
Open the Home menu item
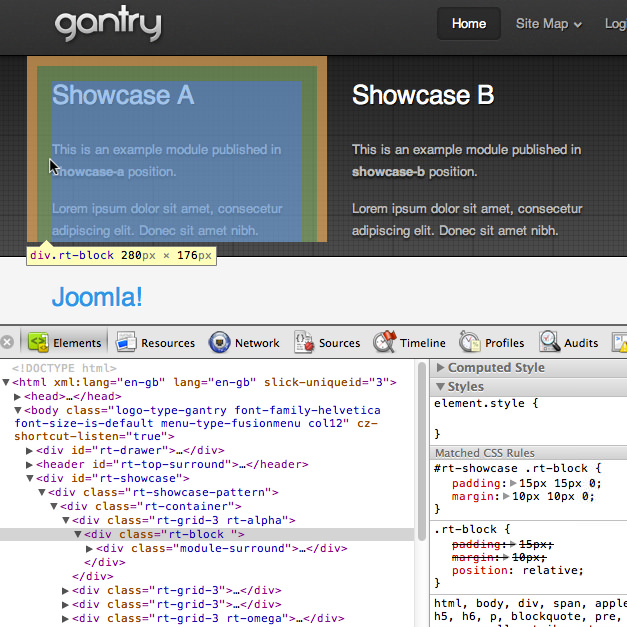coord(468,24)
